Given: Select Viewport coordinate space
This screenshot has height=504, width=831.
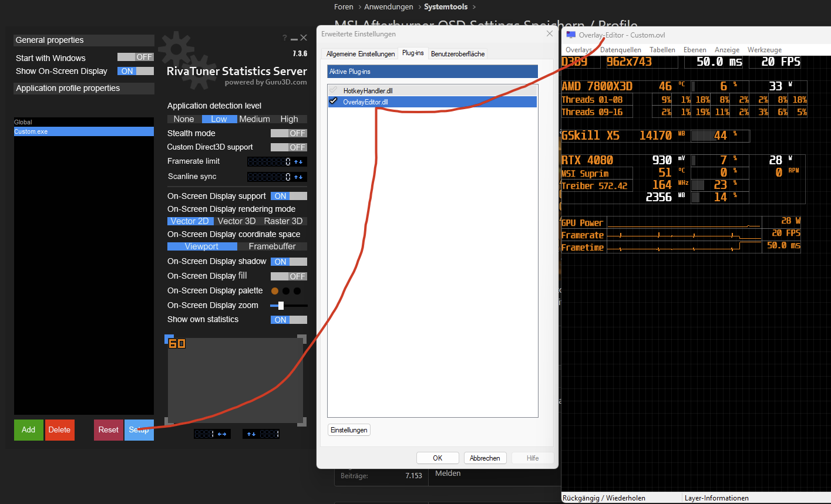Looking at the screenshot, I should pos(201,246).
